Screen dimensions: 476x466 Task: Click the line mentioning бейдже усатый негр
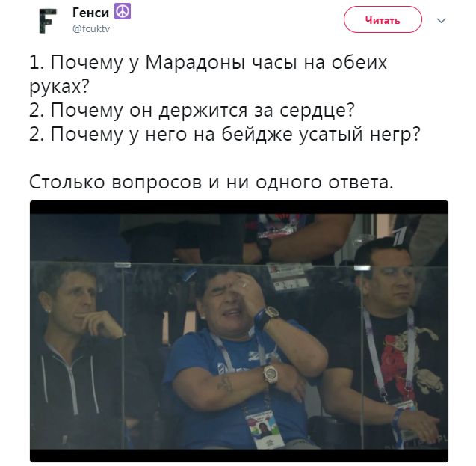tap(225, 134)
